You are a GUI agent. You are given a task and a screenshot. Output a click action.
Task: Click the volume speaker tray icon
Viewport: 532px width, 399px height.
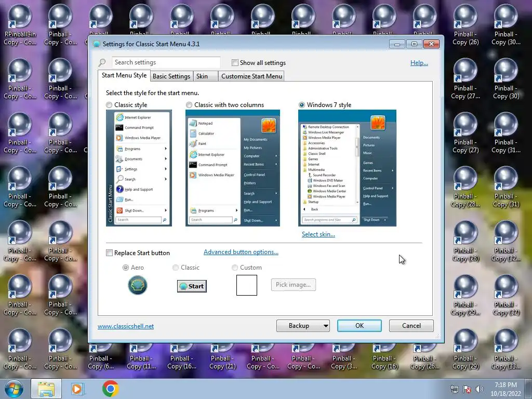click(x=480, y=389)
